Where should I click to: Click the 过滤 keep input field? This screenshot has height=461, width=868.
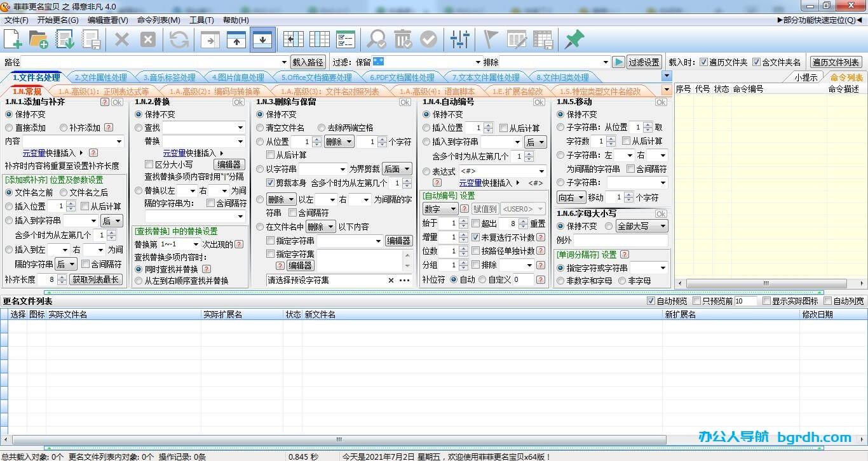pyautogui.click(x=419, y=62)
